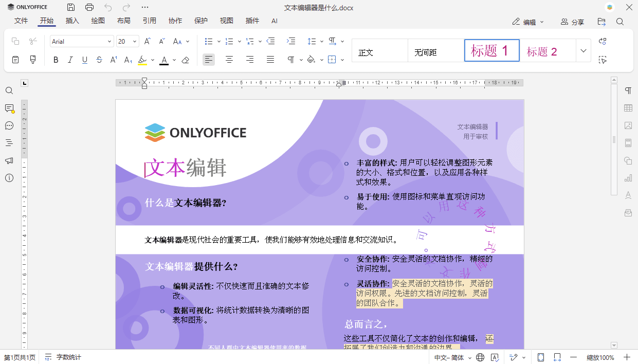Print the document via printer icon
The width and height of the screenshot is (638, 364).
89,7
